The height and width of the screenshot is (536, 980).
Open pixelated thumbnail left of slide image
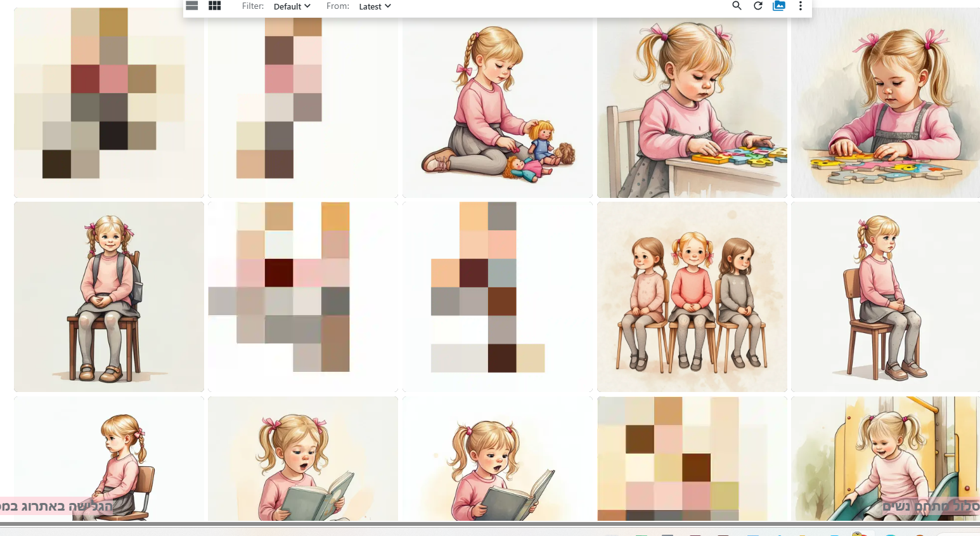click(x=692, y=459)
